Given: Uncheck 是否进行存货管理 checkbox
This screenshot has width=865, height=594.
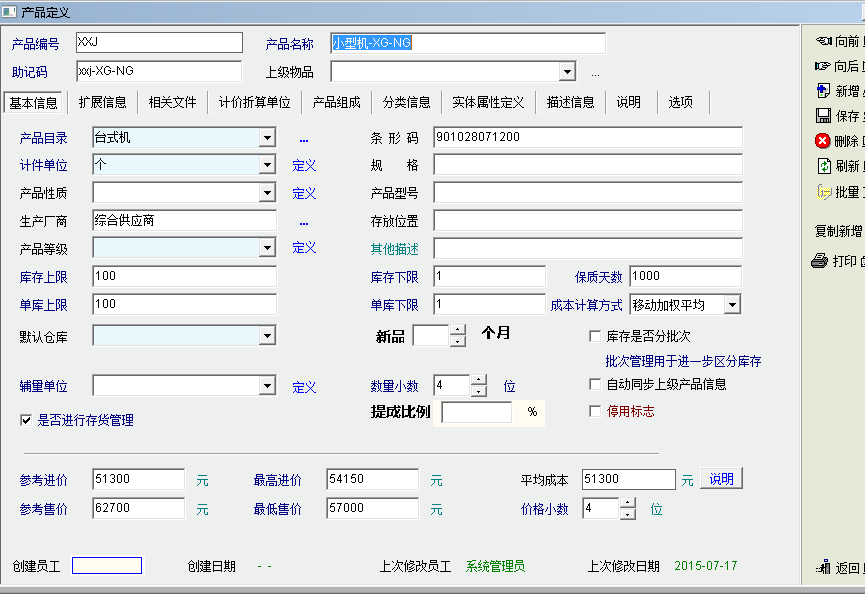Looking at the screenshot, I should pyautogui.click(x=26, y=421).
